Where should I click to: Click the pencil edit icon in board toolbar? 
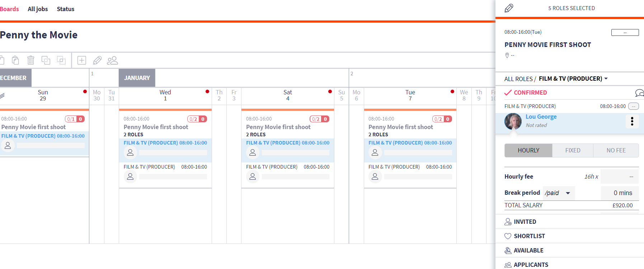[97, 60]
